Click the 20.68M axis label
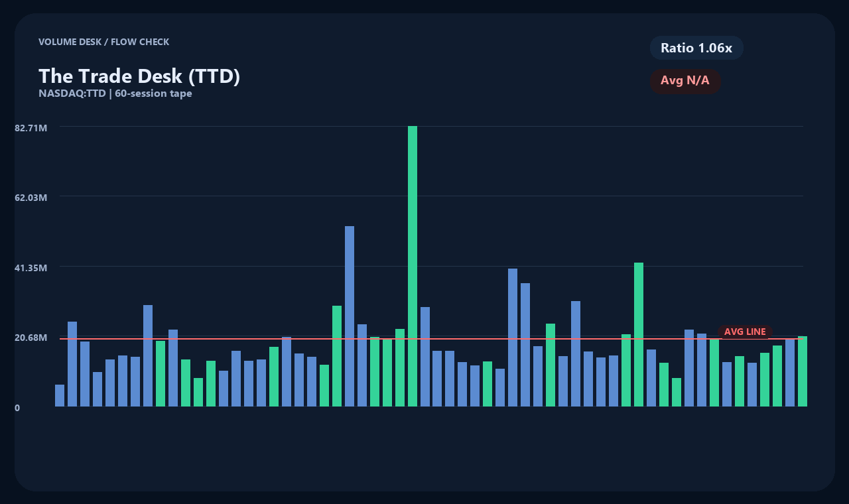The height and width of the screenshot is (504, 849). [31, 338]
